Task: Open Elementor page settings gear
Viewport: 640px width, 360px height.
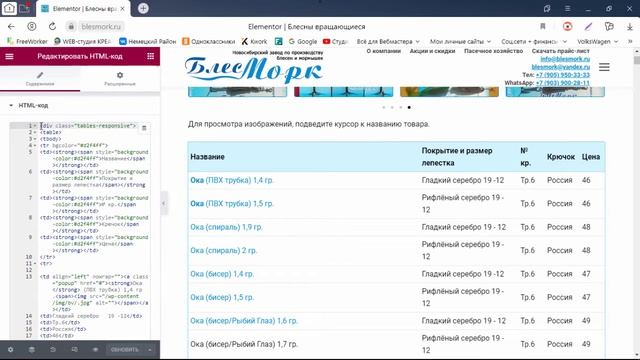Action: [x=11, y=350]
